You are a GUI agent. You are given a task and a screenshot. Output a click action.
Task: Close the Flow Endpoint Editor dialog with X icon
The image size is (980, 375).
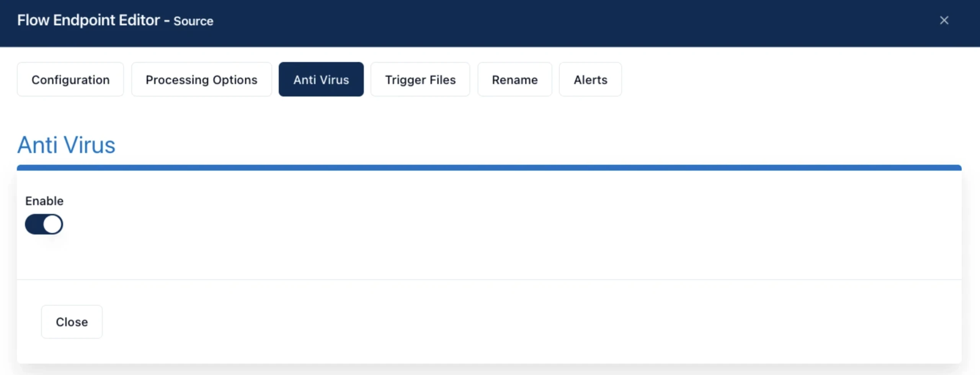[x=944, y=20]
